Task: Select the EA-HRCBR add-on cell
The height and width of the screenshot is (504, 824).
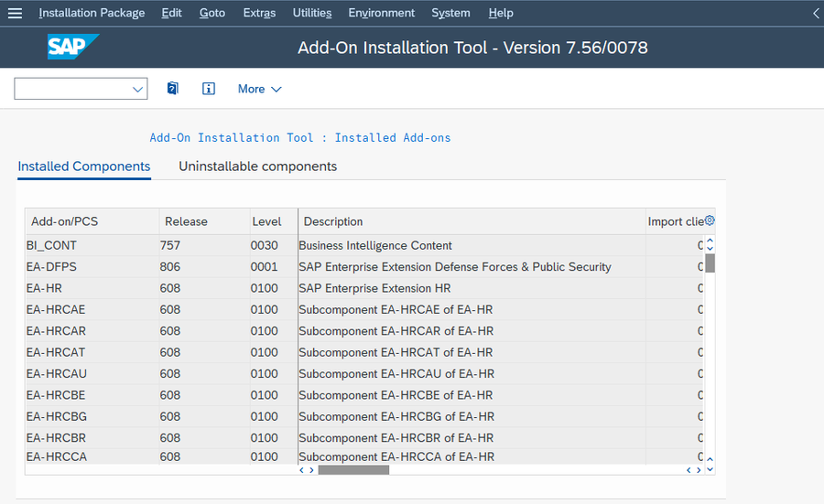Action: pyautogui.click(x=92, y=438)
